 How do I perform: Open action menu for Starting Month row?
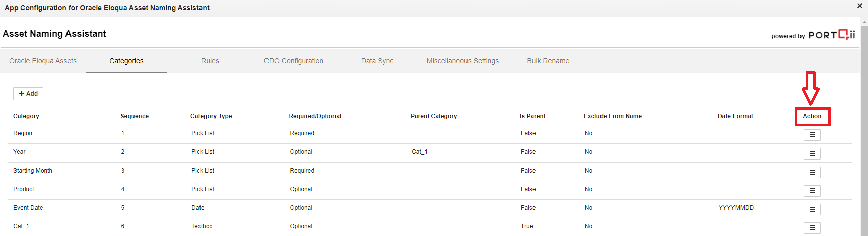pos(812,172)
